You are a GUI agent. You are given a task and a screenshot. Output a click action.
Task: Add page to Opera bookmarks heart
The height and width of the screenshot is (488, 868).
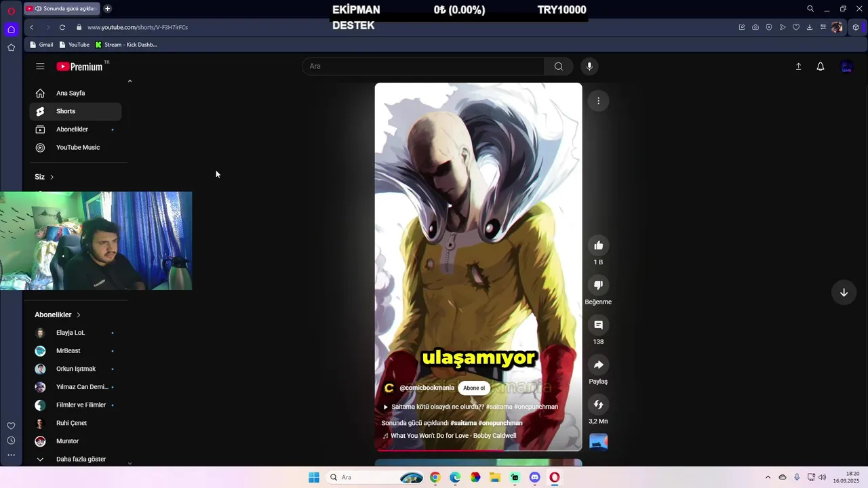coord(796,27)
